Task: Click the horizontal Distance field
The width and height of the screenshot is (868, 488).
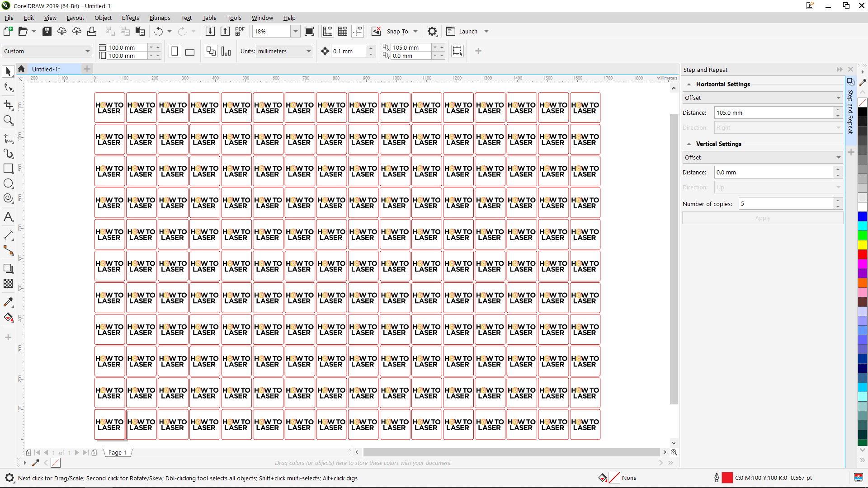Action: (x=774, y=113)
